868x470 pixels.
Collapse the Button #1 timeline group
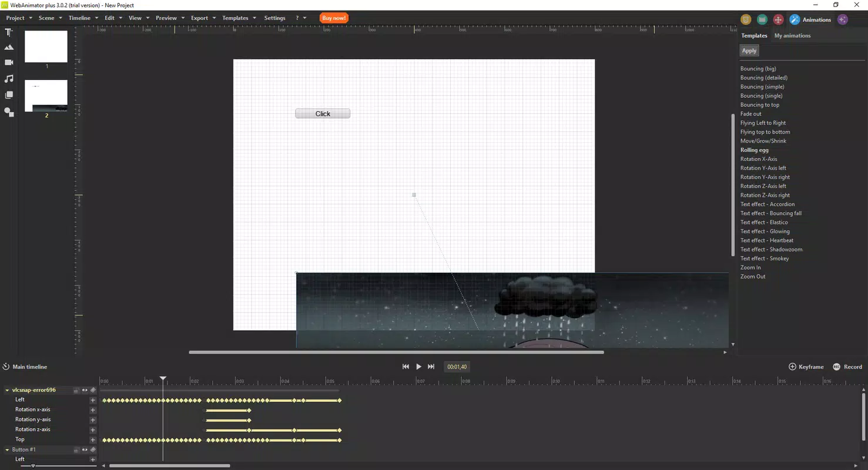[8, 450]
